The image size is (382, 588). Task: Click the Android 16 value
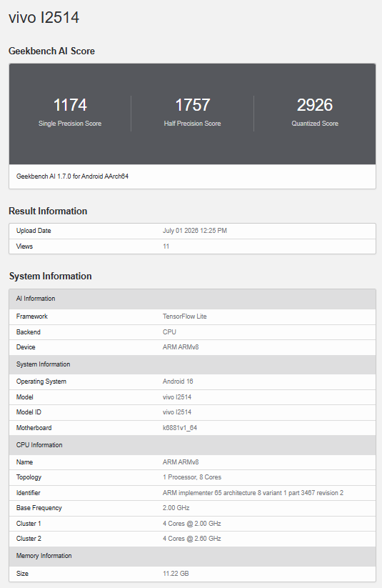[178, 382]
